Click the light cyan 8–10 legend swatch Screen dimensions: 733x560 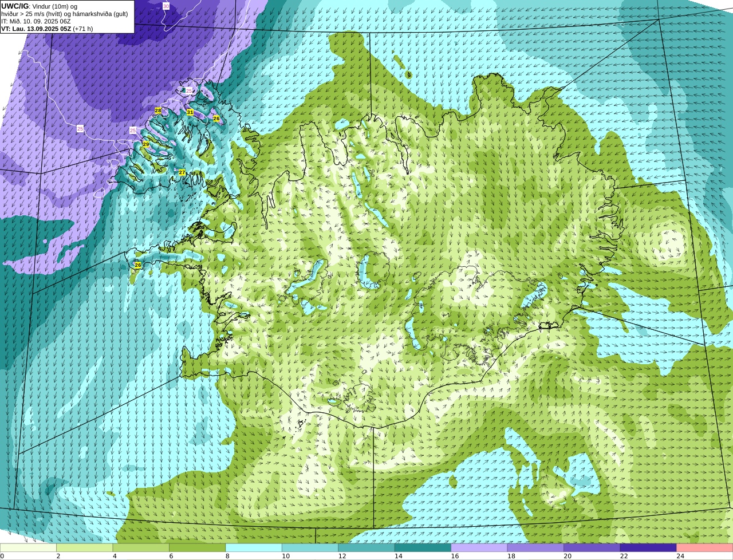tap(254, 547)
